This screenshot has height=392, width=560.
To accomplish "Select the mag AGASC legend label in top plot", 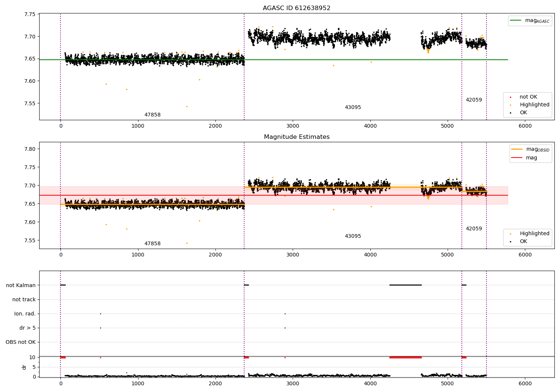I will click(x=537, y=21).
